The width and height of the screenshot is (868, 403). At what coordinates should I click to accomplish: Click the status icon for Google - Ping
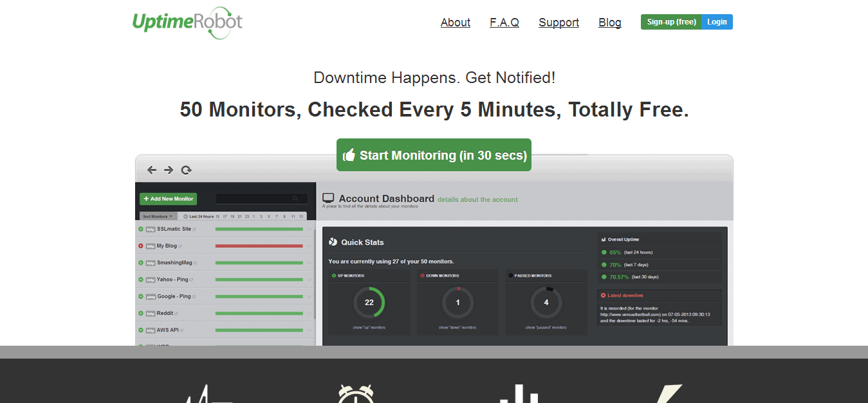coord(141,296)
